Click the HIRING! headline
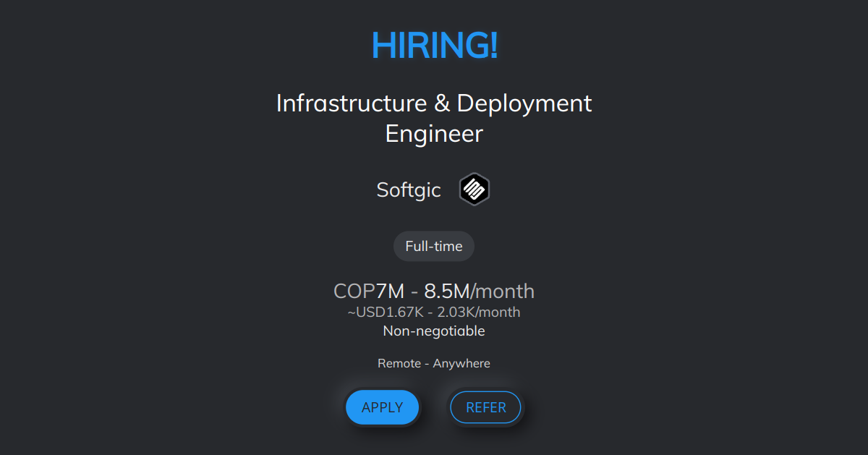Viewport: 868px width, 455px height. coord(433,45)
